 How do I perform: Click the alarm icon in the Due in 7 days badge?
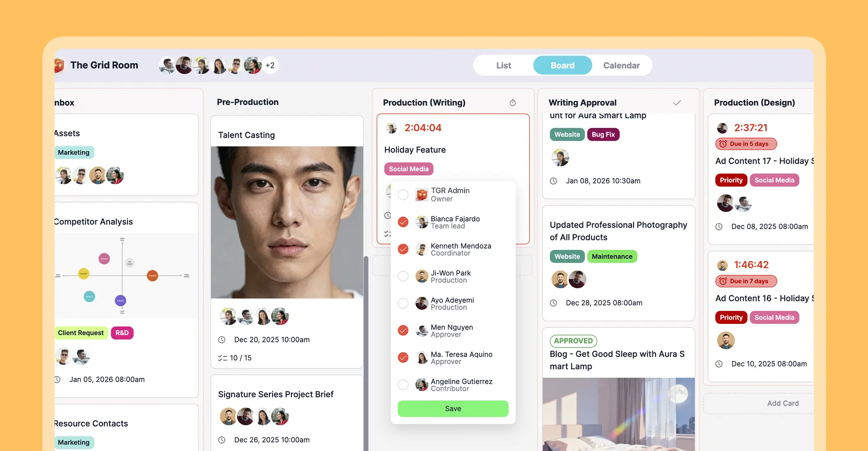pos(722,281)
